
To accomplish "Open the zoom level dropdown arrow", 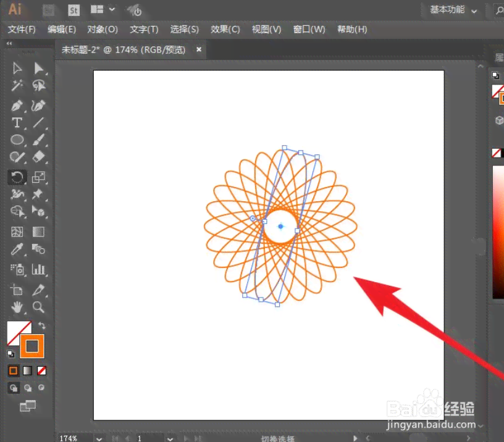I will click(x=99, y=439).
